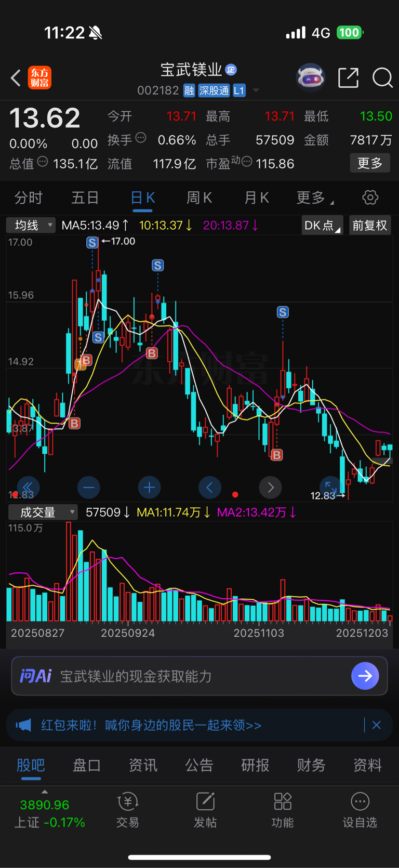Tap date label 20251203
Image resolution: width=399 pixels, height=868 pixels.
click(x=362, y=633)
